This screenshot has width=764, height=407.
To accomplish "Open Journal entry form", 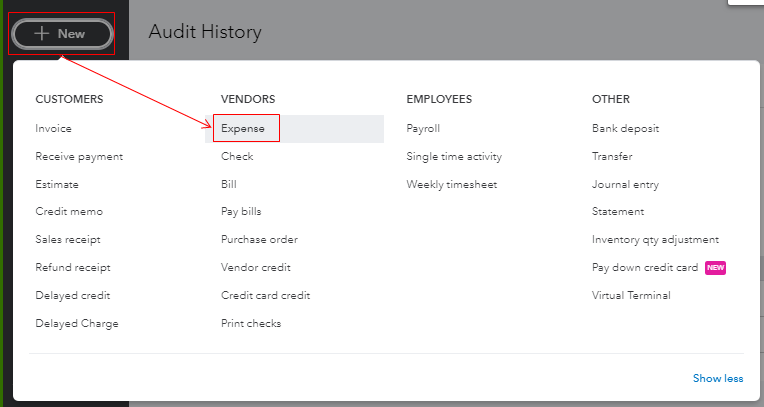I will (x=625, y=185).
